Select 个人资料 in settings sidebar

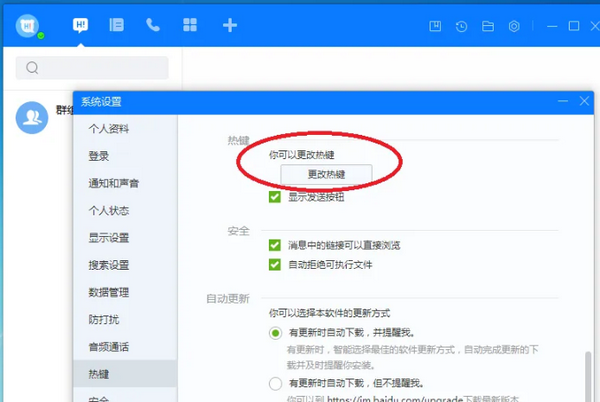pyautogui.click(x=109, y=129)
